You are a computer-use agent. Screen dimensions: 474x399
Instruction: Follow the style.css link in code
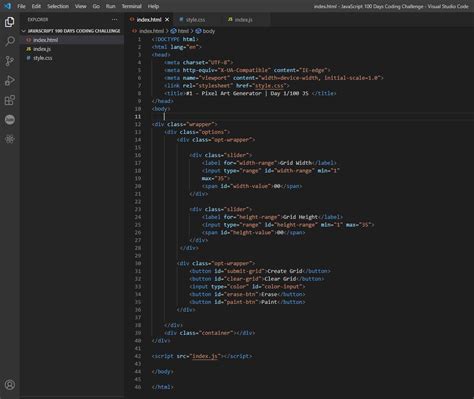(x=269, y=86)
